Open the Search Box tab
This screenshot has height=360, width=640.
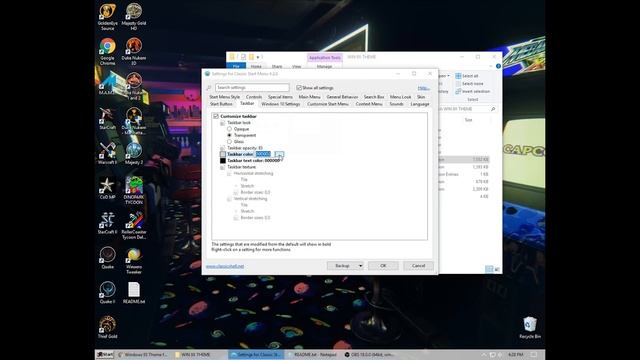pyautogui.click(x=374, y=97)
